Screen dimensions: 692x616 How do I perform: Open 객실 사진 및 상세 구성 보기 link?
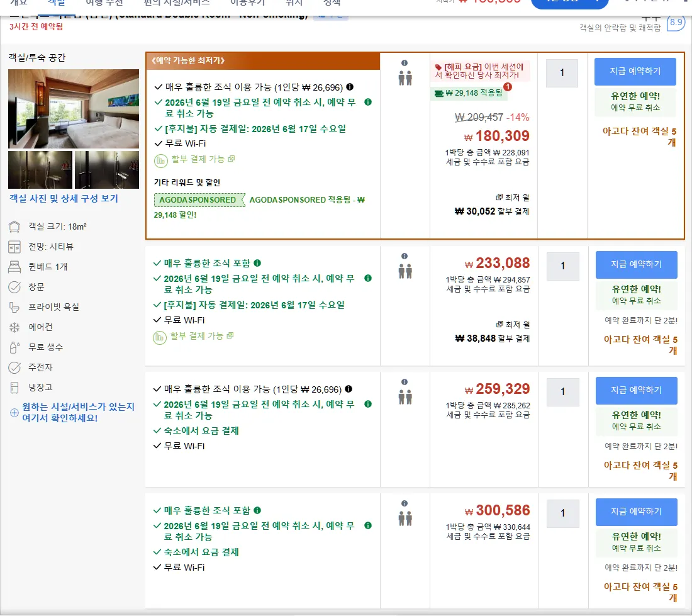coord(64,199)
